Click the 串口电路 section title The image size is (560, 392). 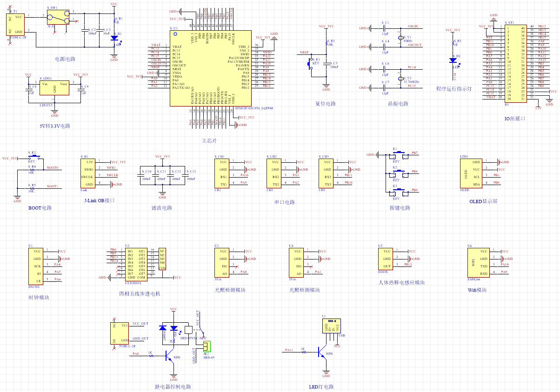tap(285, 202)
